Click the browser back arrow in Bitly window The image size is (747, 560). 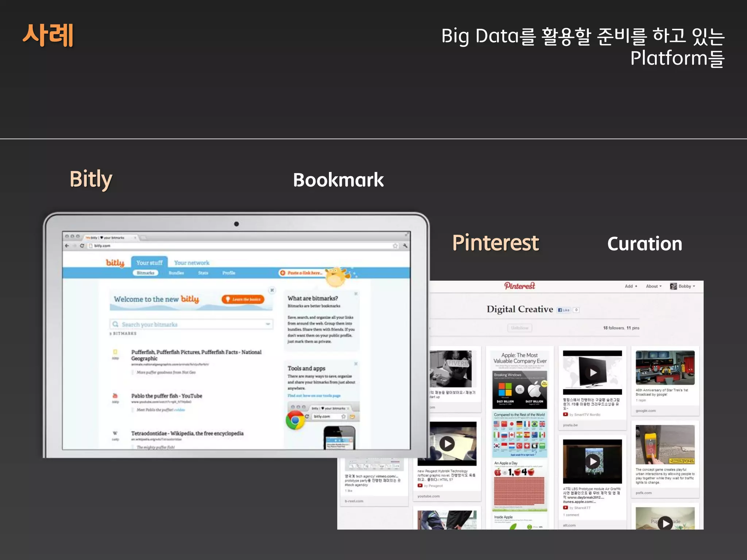67,246
